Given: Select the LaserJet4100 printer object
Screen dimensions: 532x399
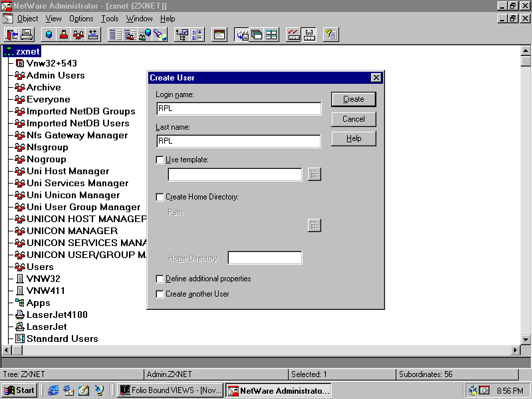Looking at the screenshot, I should (52, 315).
